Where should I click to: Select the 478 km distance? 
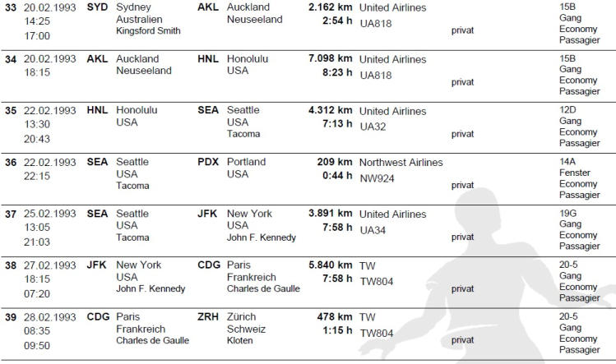point(335,316)
